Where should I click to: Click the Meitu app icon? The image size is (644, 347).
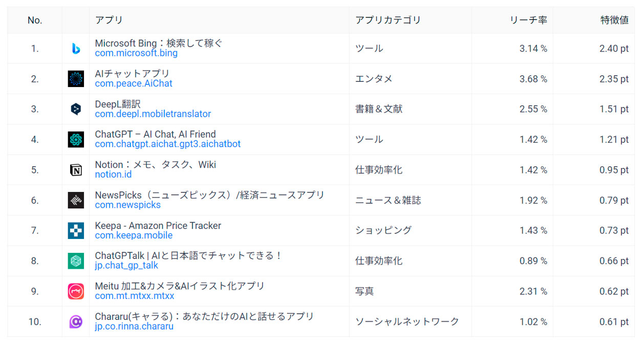click(76, 291)
